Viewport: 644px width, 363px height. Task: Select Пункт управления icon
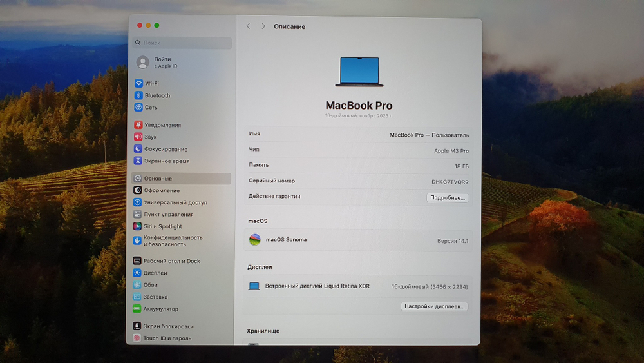(138, 214)
